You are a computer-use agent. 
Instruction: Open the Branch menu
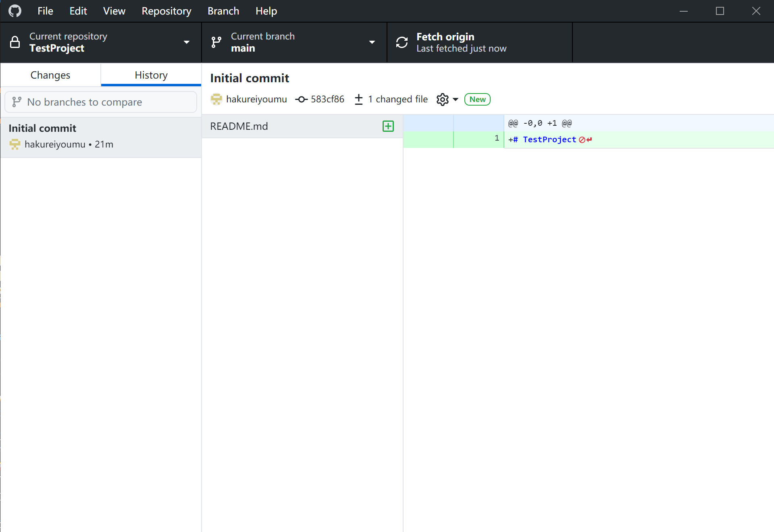coord(223,11)
